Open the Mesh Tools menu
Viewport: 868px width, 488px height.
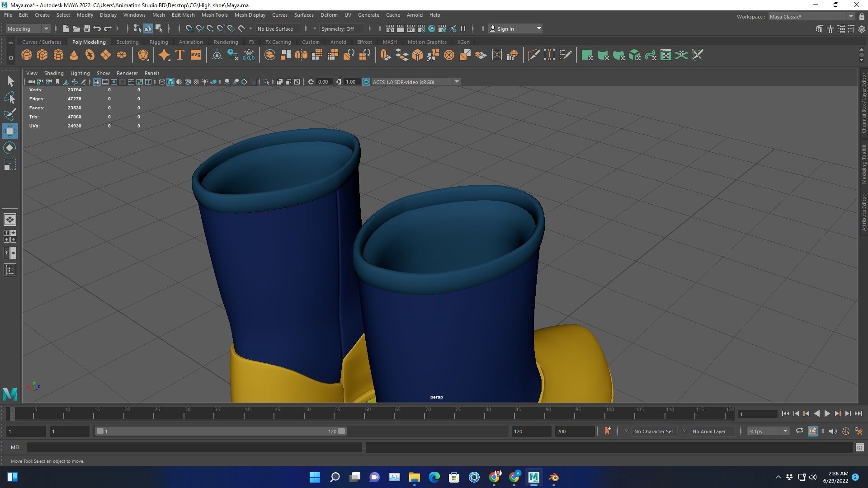pos(214,15)
